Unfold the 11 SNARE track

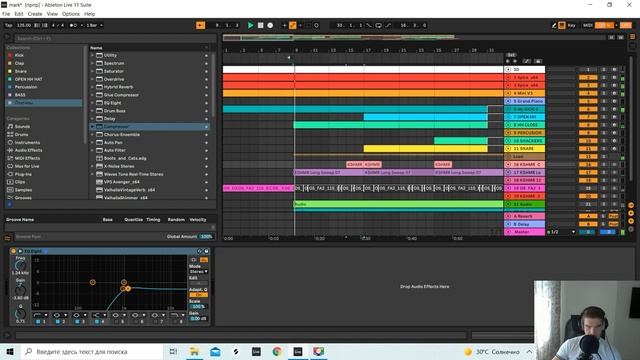coord(508,149)
